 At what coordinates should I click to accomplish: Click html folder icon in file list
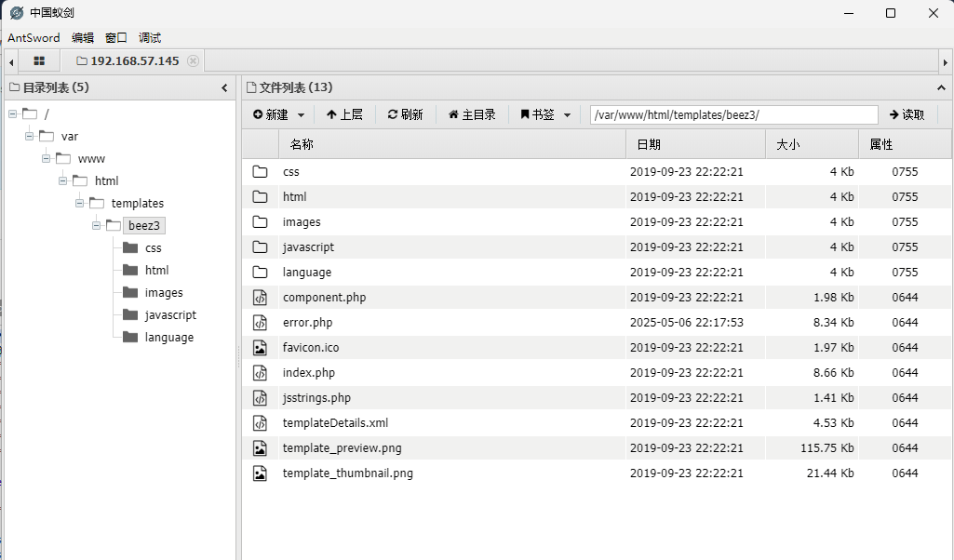pos(260,196)
